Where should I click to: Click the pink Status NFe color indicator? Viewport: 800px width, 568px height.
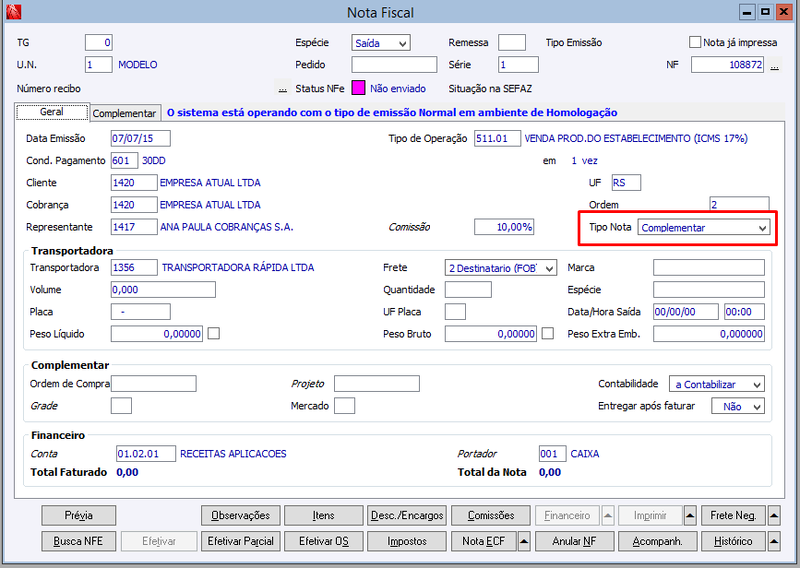tap(358, 88)
